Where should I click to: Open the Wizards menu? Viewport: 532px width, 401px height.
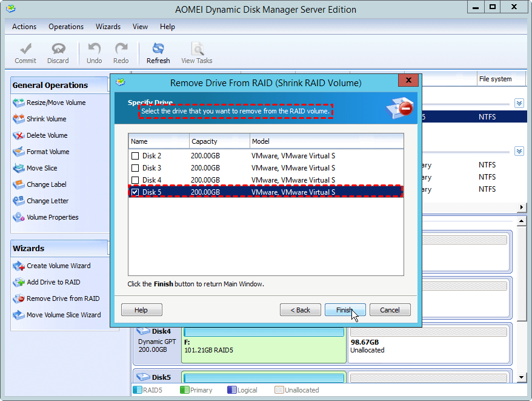[x=108, y=27]
